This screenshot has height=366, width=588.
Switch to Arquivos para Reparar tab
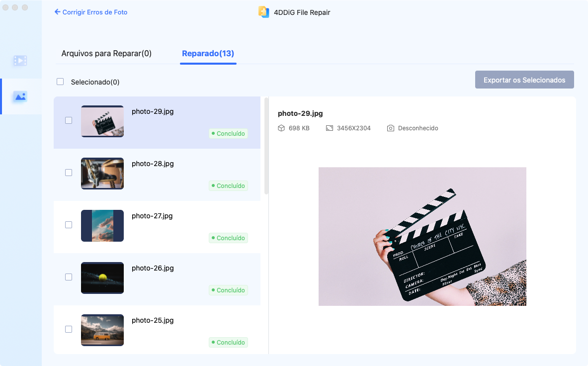106,53
